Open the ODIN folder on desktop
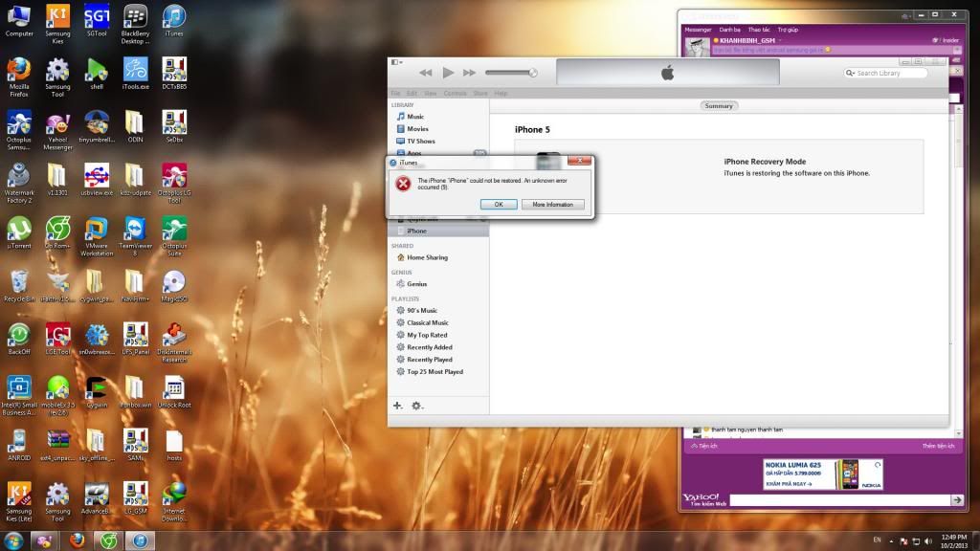Viewport: 980px width, 551px height. 135,127
